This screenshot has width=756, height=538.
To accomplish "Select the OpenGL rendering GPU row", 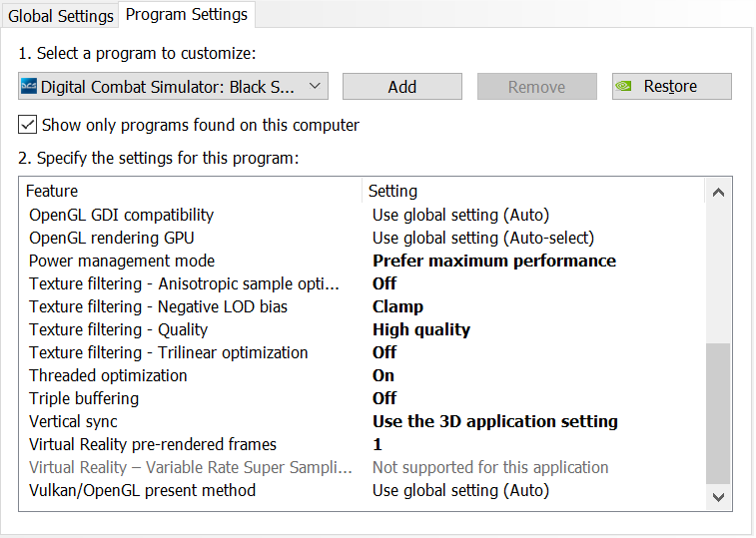I will coord(362,238).
